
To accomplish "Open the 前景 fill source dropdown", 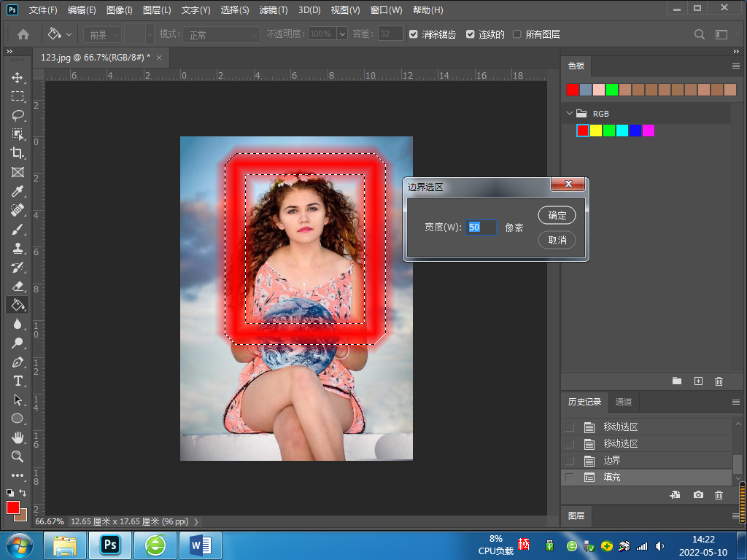I will pyautogui.click(x=101, y=34).
